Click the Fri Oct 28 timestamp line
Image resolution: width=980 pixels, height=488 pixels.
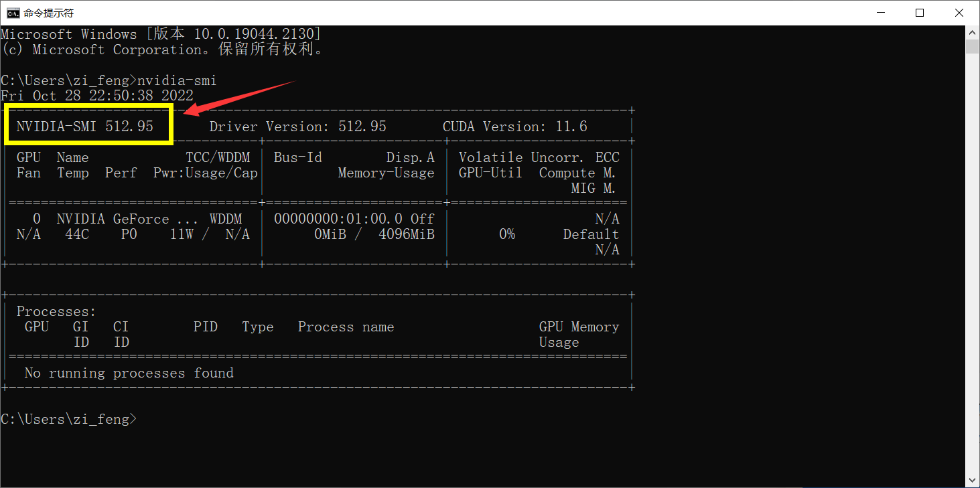pyautogui.click(x=97, y=96)
